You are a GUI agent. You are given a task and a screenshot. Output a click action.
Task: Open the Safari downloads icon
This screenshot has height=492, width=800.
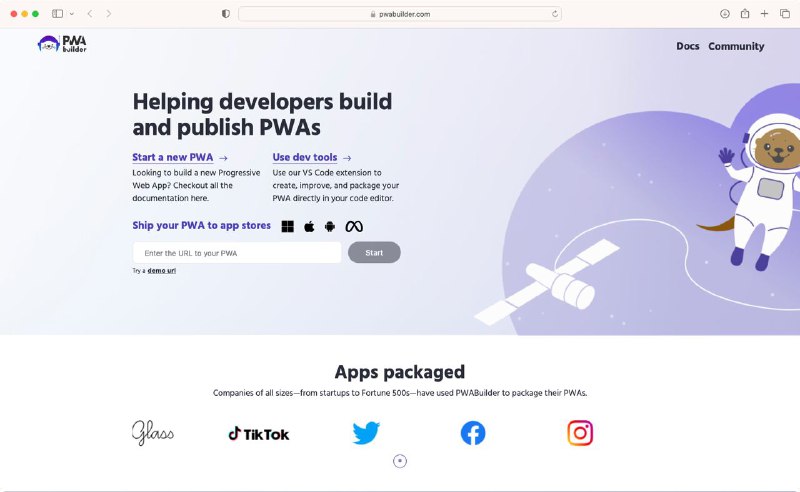click(x=724, y=14)
